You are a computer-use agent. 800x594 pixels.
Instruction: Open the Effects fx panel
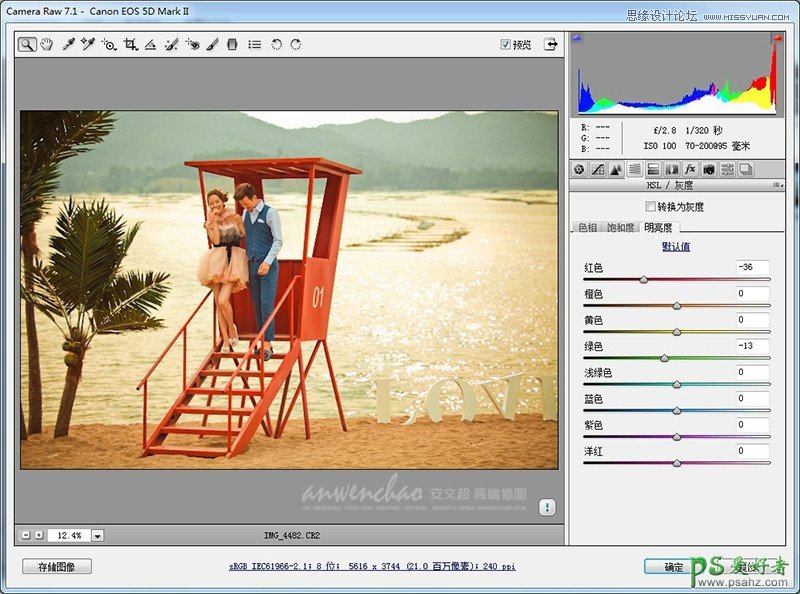(690, 169)
